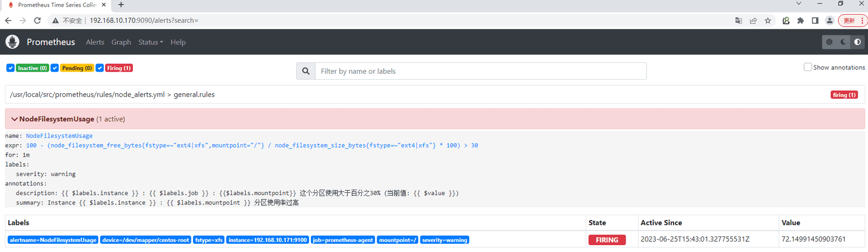
Task: Go back with browser back arrow
Action: [x=8, y=21]
